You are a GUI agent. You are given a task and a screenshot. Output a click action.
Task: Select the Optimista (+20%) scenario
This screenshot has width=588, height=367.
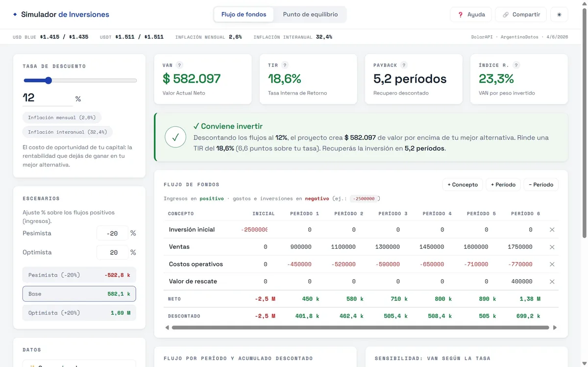pos(79,313)
